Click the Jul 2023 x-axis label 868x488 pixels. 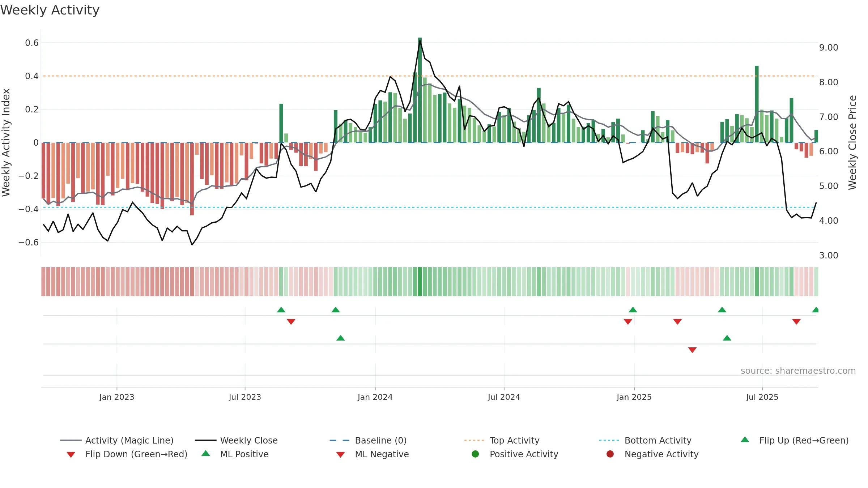click(245, 397)
